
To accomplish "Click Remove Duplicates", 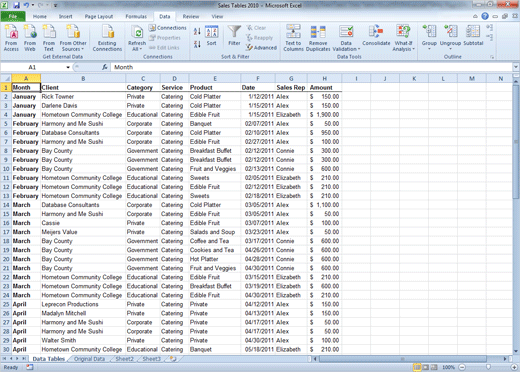I will point(318,38).
